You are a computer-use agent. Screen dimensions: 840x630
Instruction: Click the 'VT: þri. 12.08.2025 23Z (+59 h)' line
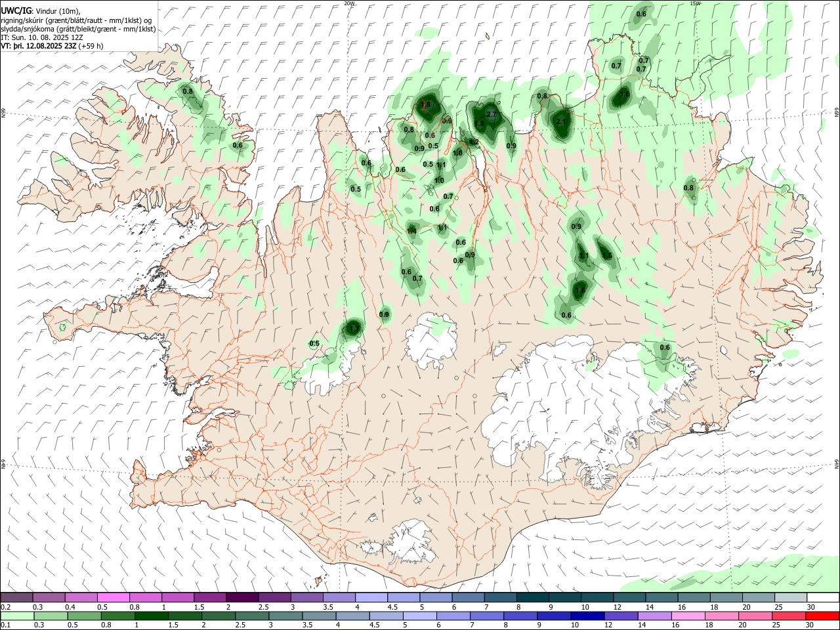tap(52, 47)
